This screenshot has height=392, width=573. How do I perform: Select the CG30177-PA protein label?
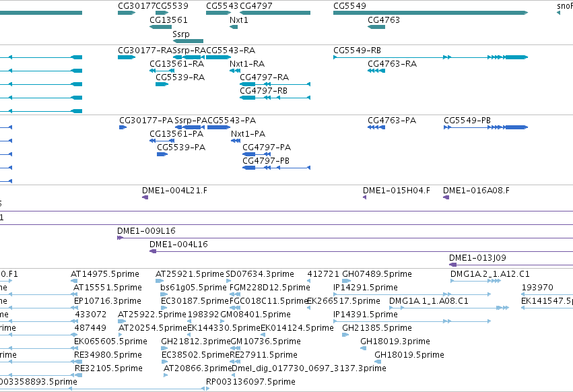(146, 121)
